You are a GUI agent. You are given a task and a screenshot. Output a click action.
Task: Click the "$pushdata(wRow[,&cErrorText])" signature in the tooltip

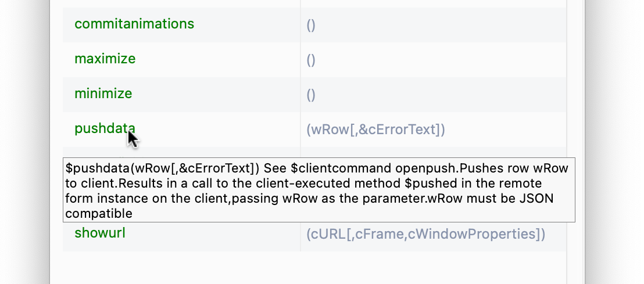pyautogui.click(x=162, y=168)
